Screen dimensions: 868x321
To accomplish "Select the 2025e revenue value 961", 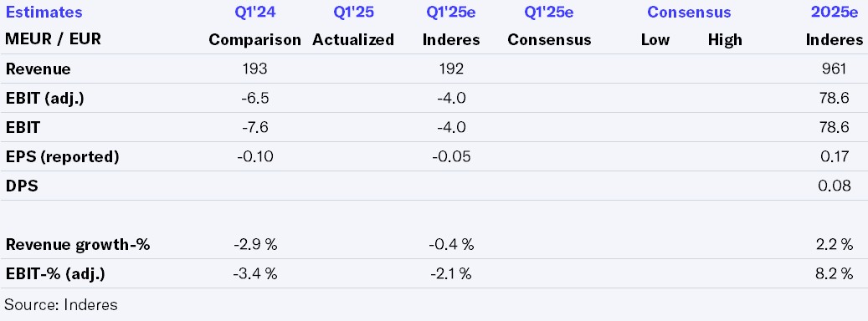I will [x=835, y=69].
